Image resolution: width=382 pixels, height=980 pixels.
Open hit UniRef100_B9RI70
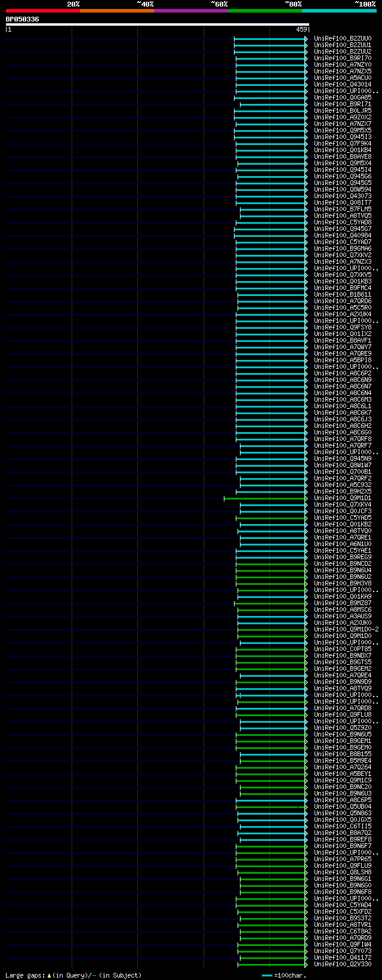343,58
